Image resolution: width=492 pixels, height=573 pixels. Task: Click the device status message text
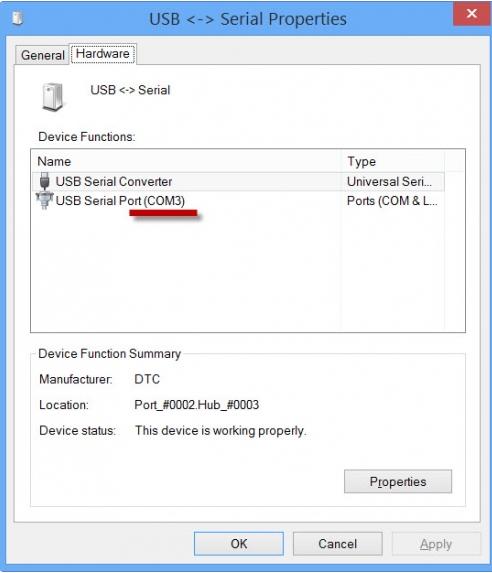click(x=220, y=430)
